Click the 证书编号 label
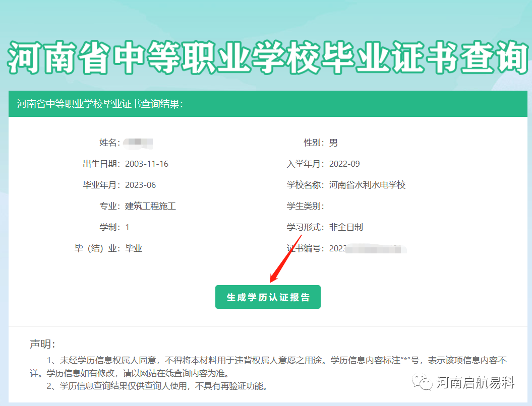This screenshot has width=532, height=406. point(305,248)
